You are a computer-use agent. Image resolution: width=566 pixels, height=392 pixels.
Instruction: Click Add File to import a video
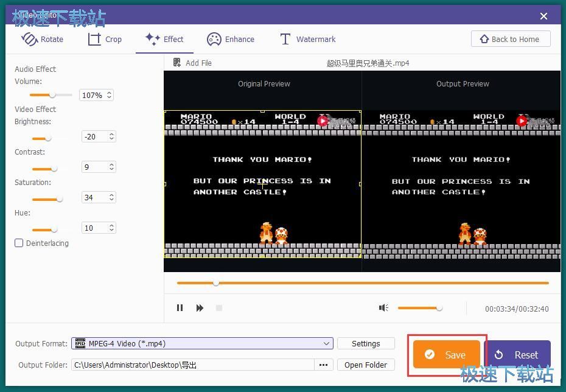193,63
